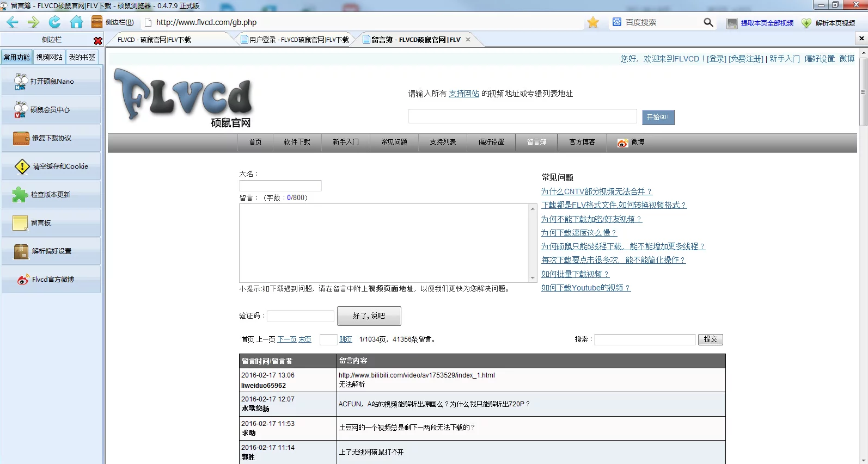Click the 验证码 captcha input
868x464 pixels.
tap(301, 316)
